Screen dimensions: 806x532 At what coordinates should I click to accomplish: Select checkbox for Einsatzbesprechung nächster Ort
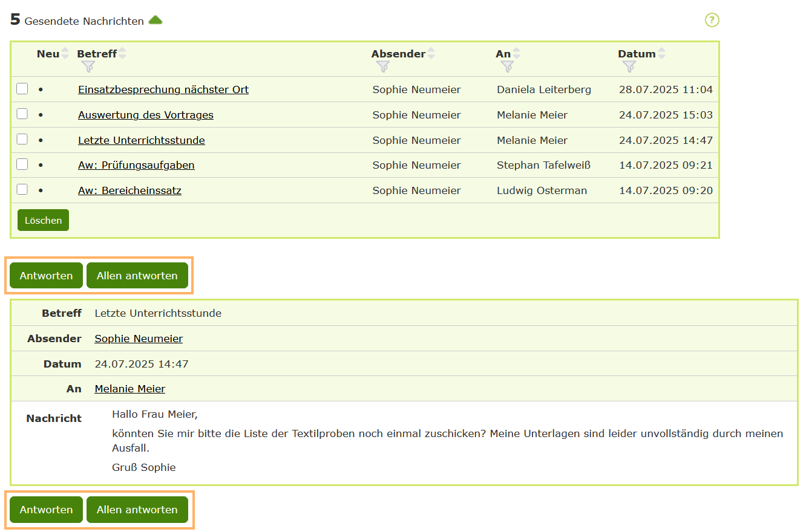pos(22,89)
